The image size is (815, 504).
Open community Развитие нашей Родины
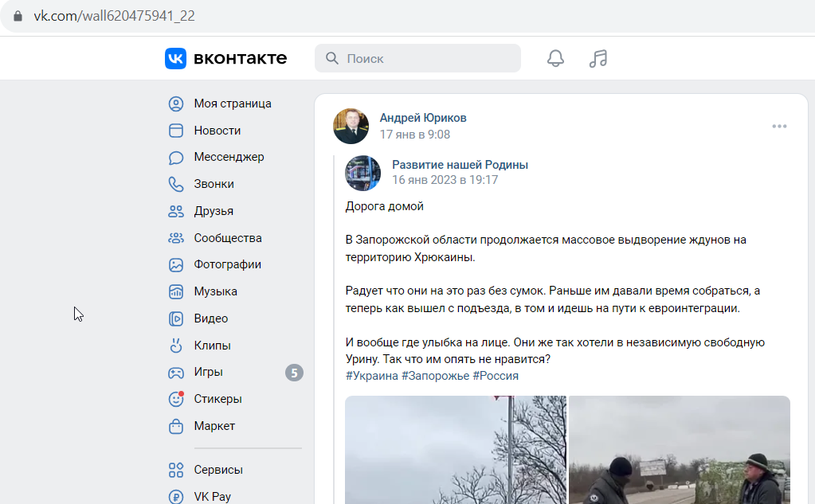(460, 165)
